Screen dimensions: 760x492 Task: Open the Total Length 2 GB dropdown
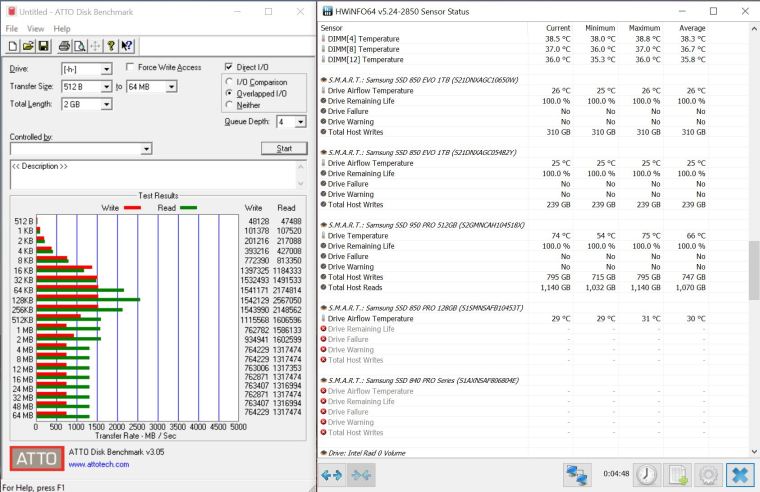pos(107,104)
